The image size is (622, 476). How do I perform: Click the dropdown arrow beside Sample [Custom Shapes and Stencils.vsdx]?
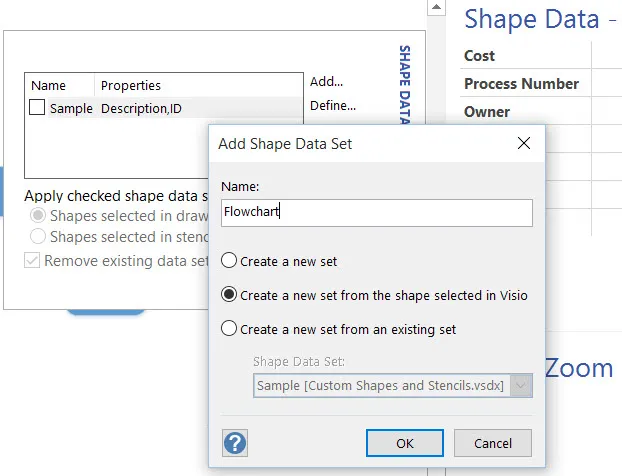pyautogui.click(x=521, y=385)
